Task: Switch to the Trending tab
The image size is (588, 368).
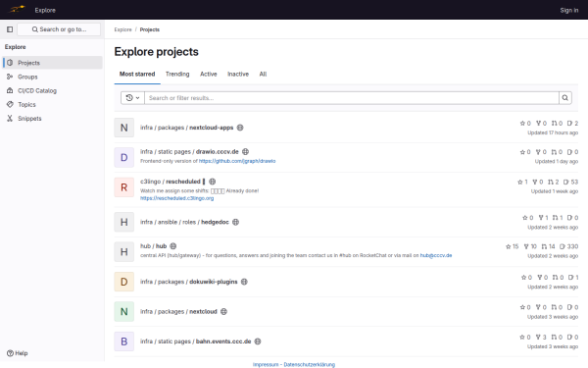Action: click(177, 74)
